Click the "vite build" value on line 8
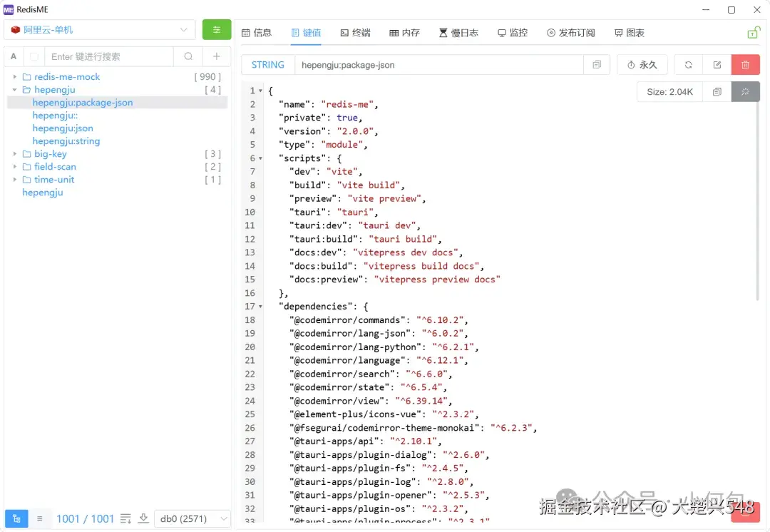The image size is (770, 532). point(369,185)
